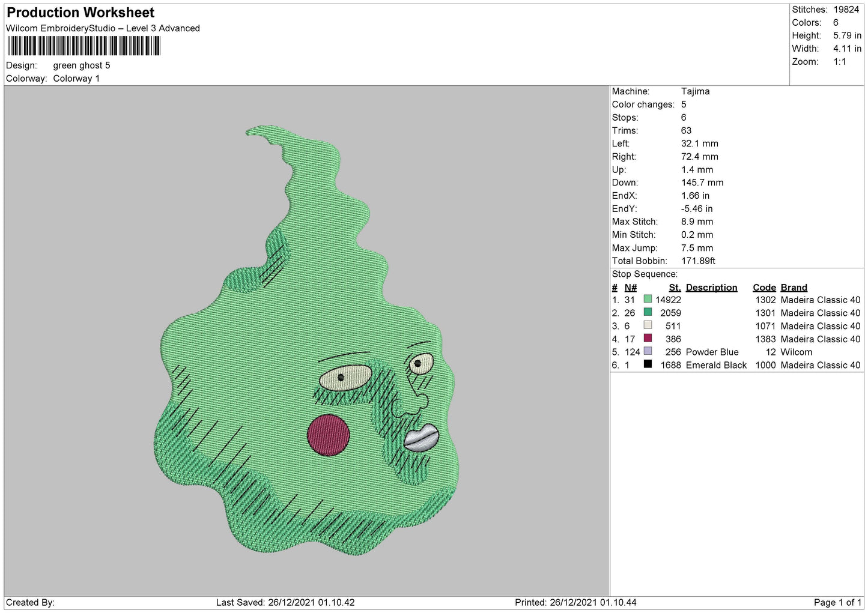Image resolution: width=868 pixels, height=613 pixels.
Task: Click the 'Code' column header
Action: tap(764, 288)
